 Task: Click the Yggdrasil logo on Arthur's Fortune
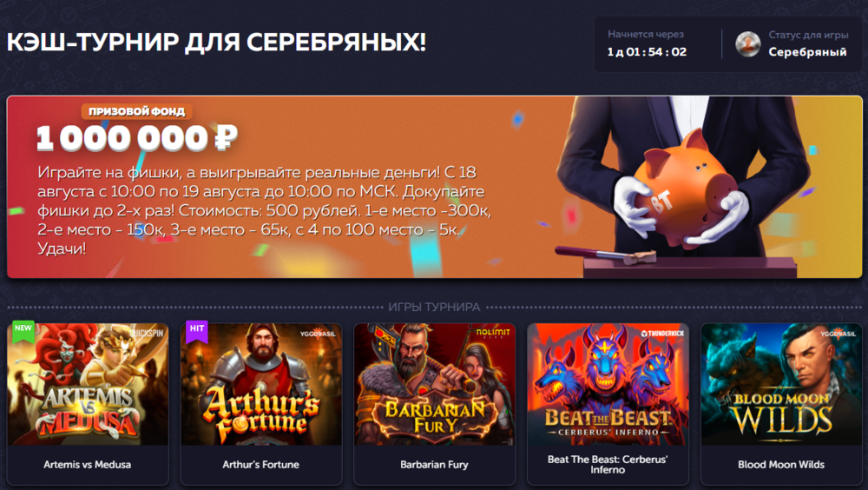(318, 334)
